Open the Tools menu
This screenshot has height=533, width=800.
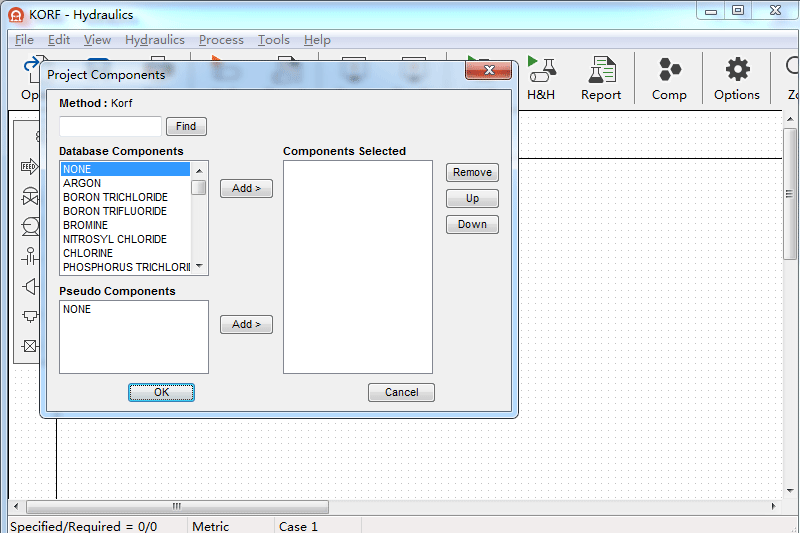tap(273, 40)
